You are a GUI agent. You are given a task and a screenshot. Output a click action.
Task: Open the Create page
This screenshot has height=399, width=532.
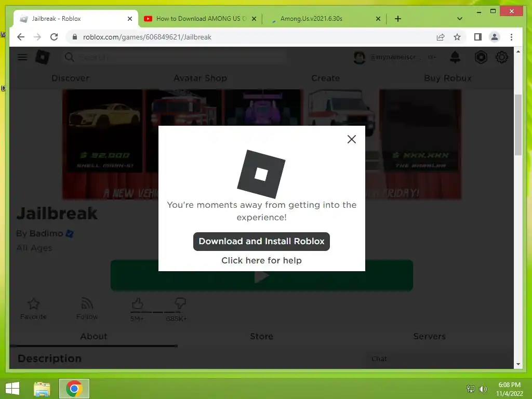(x=325, y=78)
